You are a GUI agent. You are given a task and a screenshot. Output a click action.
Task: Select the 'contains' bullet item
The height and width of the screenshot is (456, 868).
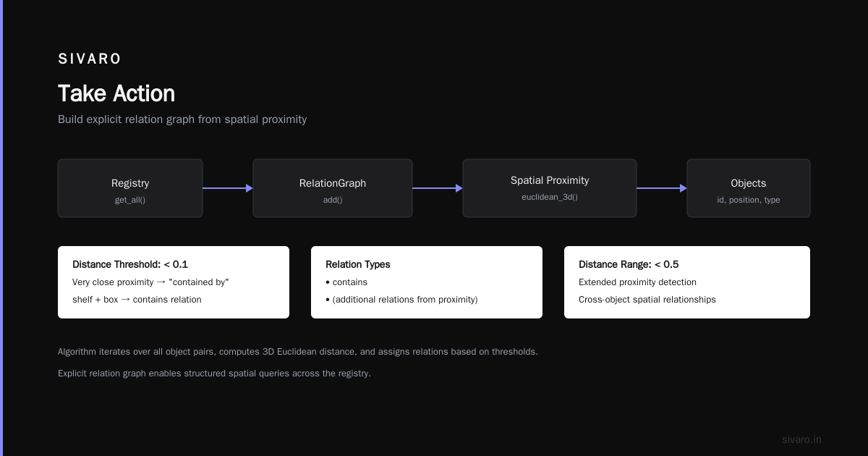[x=346, y=282]
